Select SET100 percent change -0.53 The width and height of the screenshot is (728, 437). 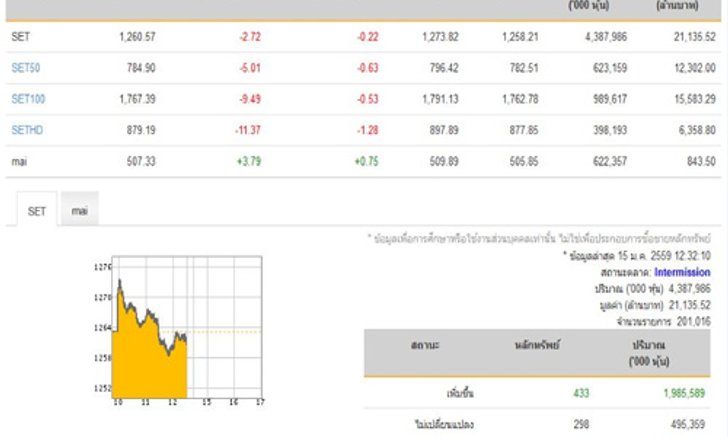tap(368, 99)
